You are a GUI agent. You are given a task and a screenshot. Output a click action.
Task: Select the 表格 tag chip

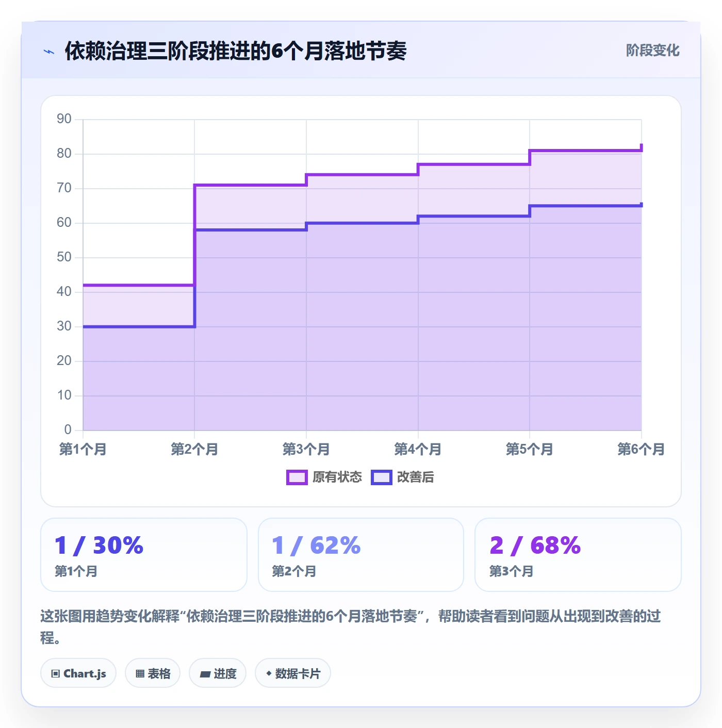[153, 673]
